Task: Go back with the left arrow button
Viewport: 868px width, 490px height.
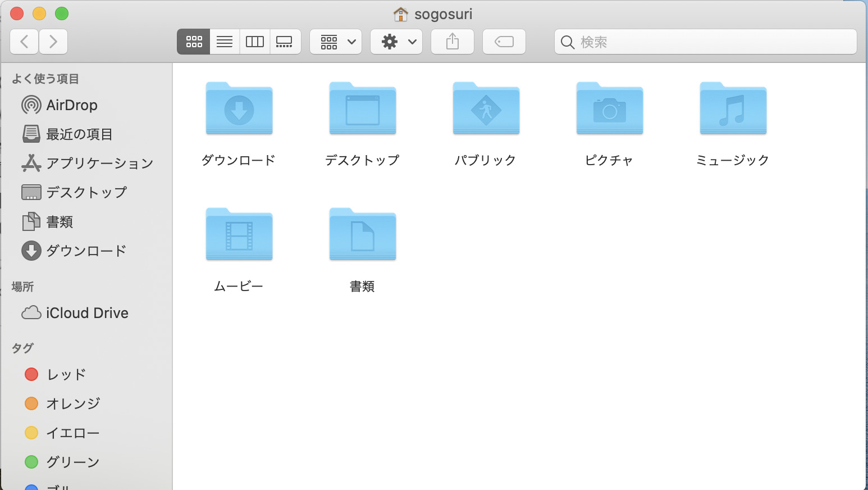Action: (x=24, y=42)
